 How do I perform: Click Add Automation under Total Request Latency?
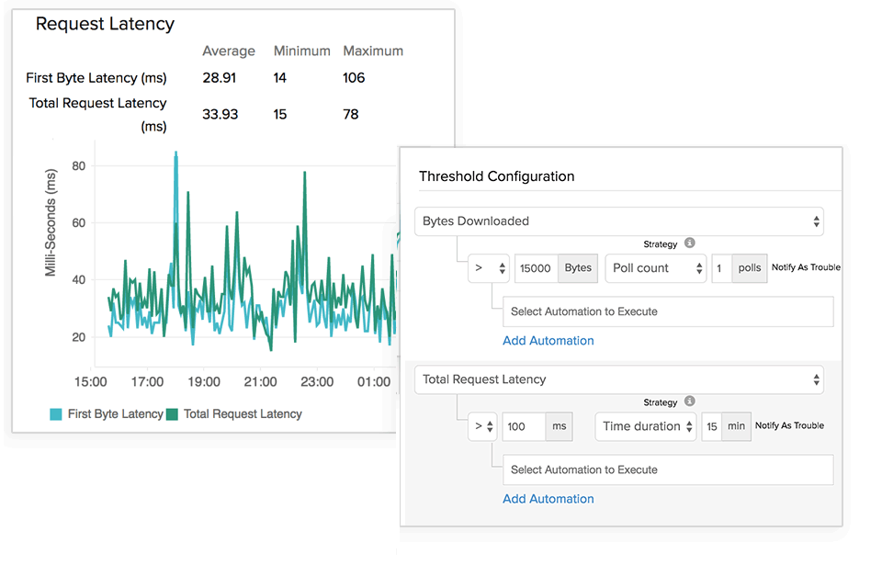coord(548,498)
